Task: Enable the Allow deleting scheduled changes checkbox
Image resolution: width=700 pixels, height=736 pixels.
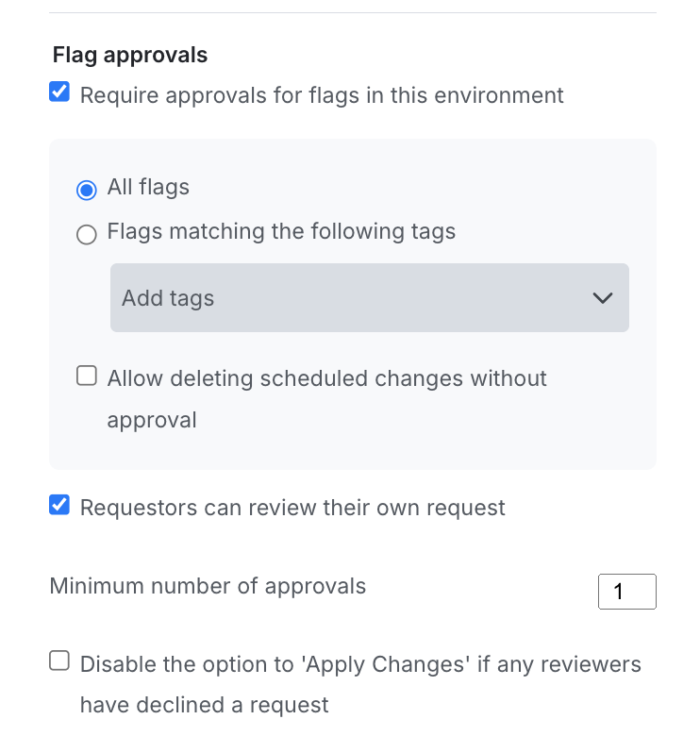Action: (x=87, y=376)
